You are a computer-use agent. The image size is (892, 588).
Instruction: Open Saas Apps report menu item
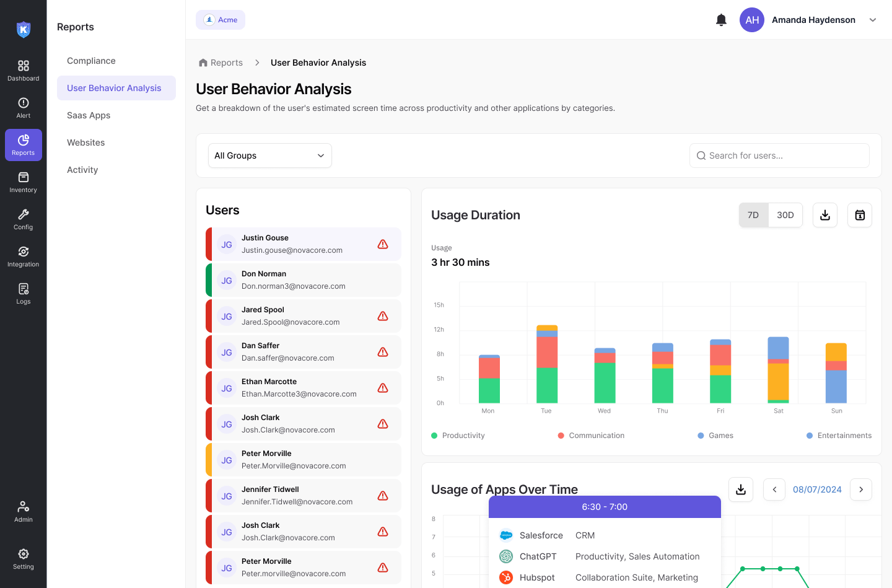(89, 115)
